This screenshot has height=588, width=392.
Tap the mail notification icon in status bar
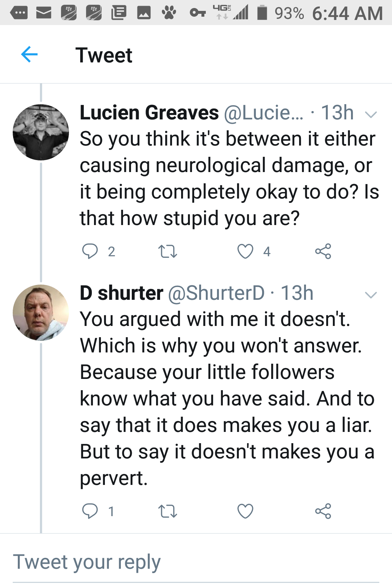44,13
